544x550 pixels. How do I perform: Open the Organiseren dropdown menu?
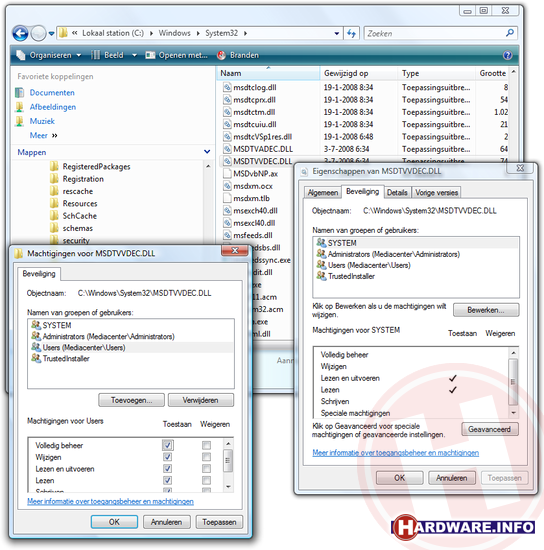coord(49,55)
